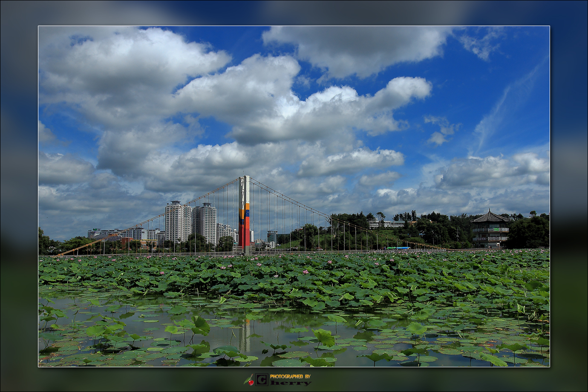The image size is (588, 392).
Task: Click the white building among right trees
Action: (x=386, y=224)
